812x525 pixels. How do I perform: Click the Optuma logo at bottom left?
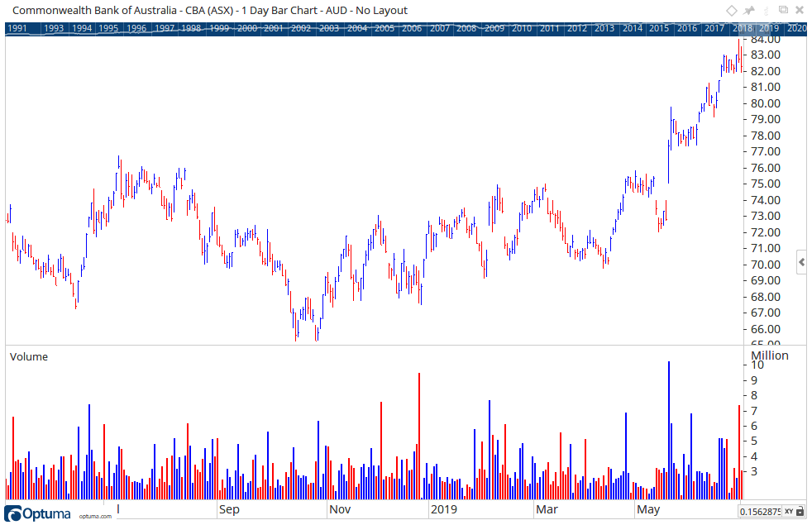[38, 513]
